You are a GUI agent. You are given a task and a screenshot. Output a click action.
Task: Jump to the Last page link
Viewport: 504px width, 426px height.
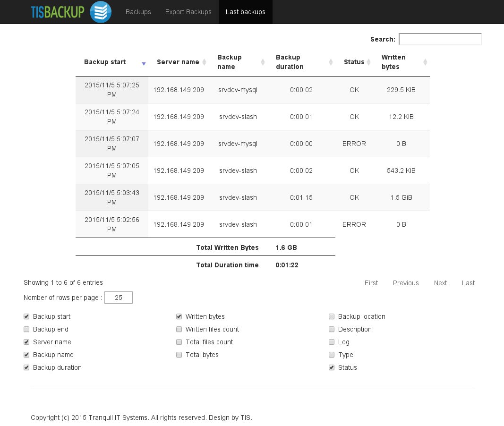click(x=468, y=283)
